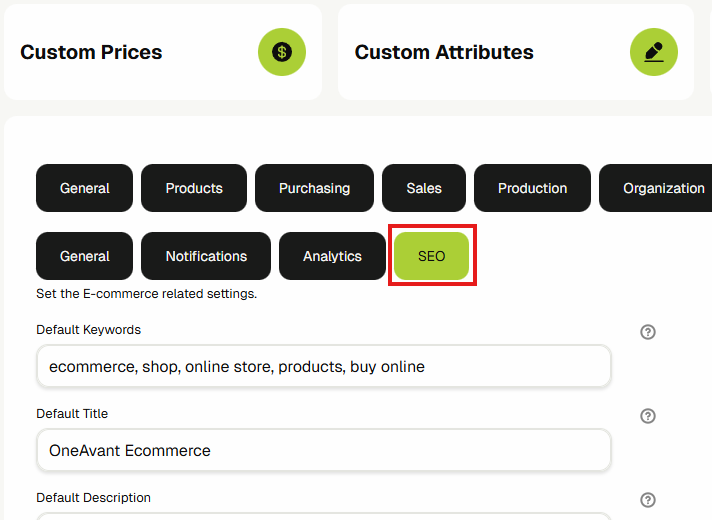The height and width of the screenshot is (520, 712).
Task: Click the dollar icon on Custom Prices
Action: tap(282, 52)
